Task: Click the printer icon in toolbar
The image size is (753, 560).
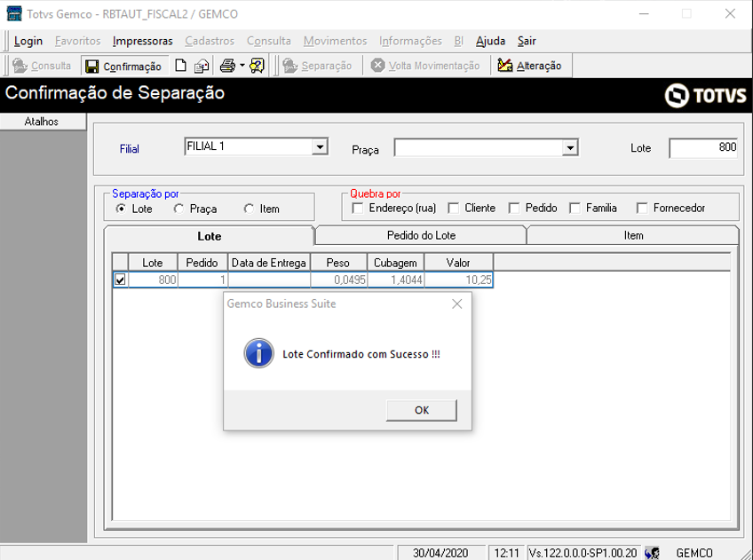Action: (227, 66)
